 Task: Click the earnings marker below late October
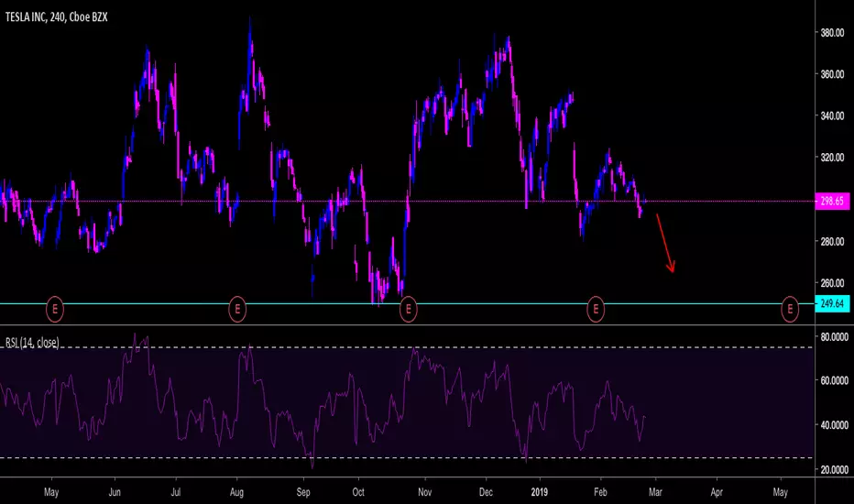click(x=408, y=309)
